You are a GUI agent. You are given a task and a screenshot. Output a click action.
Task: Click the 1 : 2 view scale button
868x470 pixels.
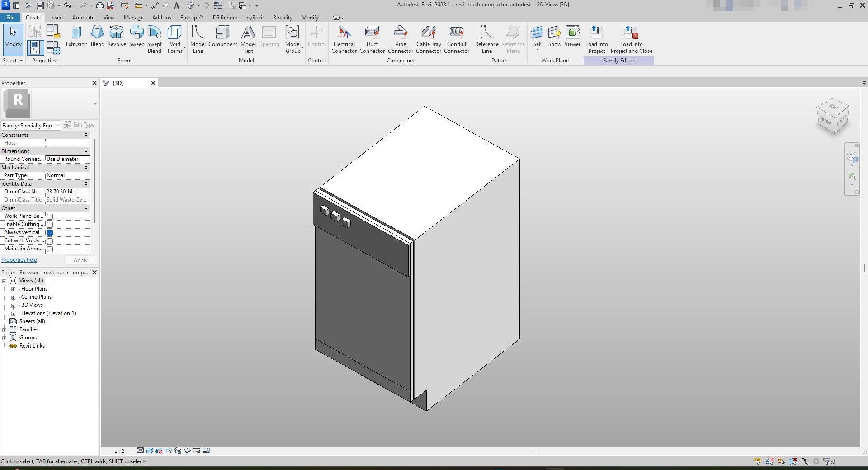point(119,451)
